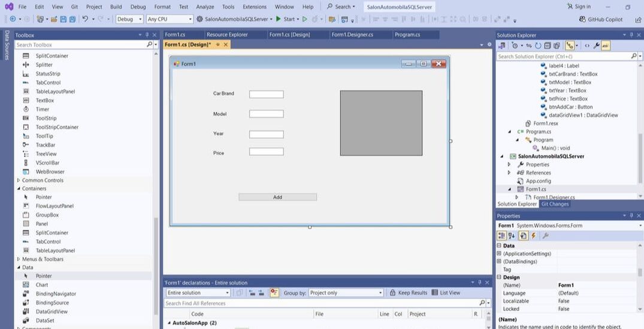Click View Code icon in Solution Explorer
This screenshot has width=644, height=329.
click(587, 46)
